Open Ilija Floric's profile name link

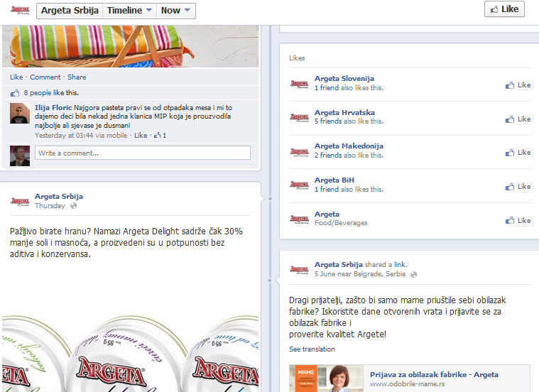pos(53,108)
